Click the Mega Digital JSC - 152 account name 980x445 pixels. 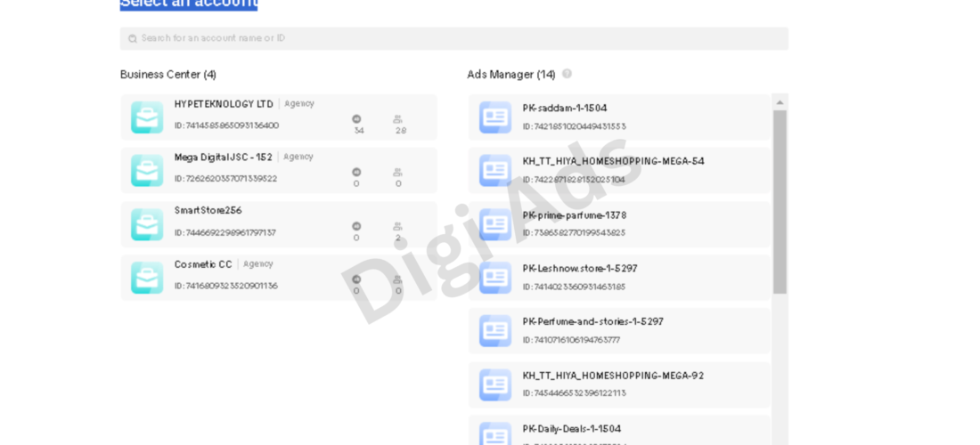(x=223, y=158)
